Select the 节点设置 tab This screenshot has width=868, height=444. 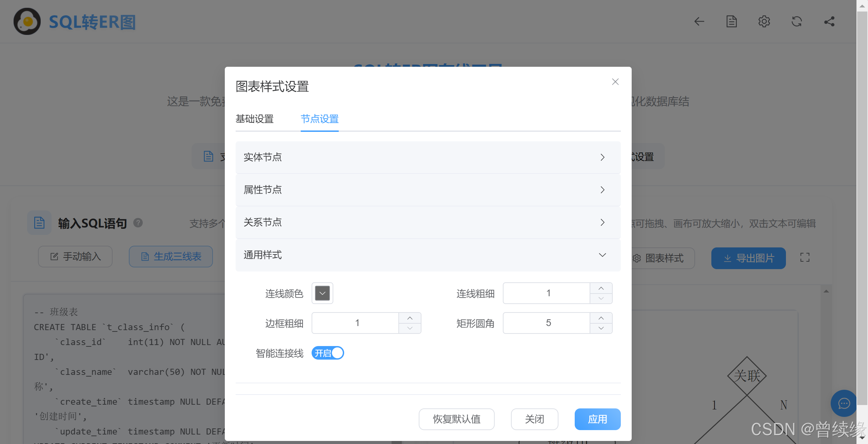[x=319, y=119]
